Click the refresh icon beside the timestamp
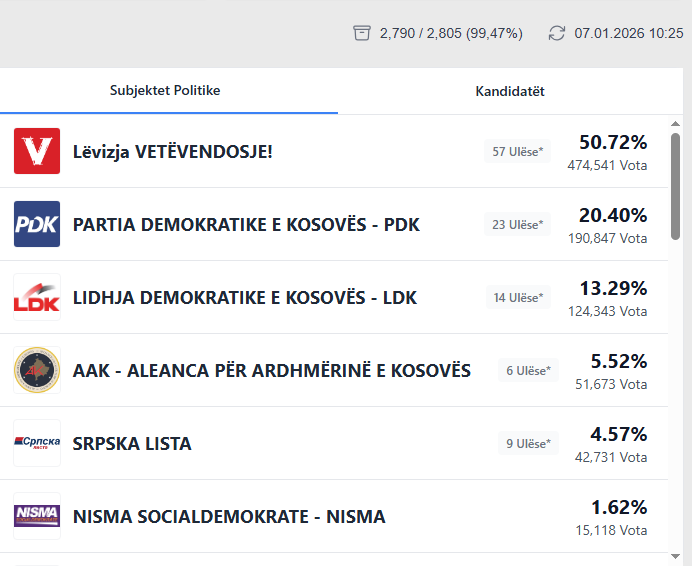692x566 pixels. [557, 33]
